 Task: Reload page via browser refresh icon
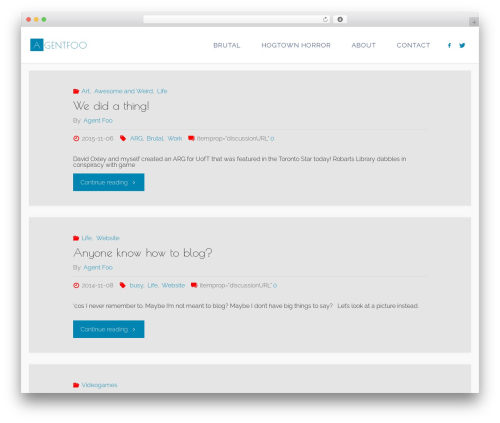[x=325, y=19]
